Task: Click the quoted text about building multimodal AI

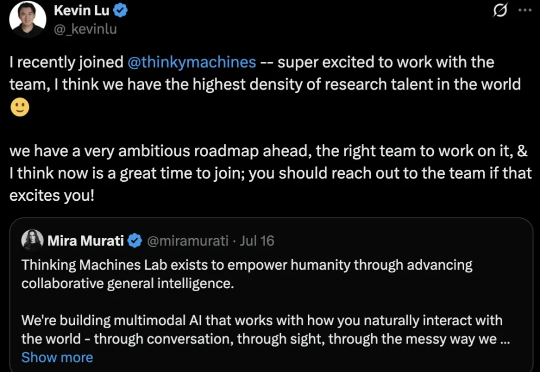Action: [265, 330]
